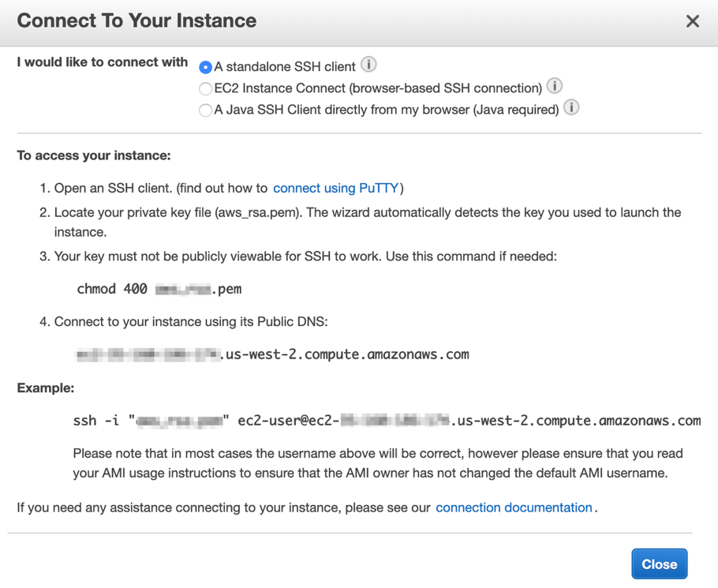
Task: Open the connect using PuTTY link
Action: pos(335,188)
